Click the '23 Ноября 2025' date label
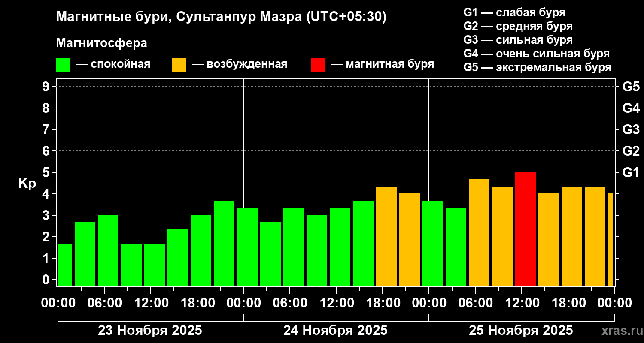Viewport: 644px width, 343px height. [x=150, y=331]
